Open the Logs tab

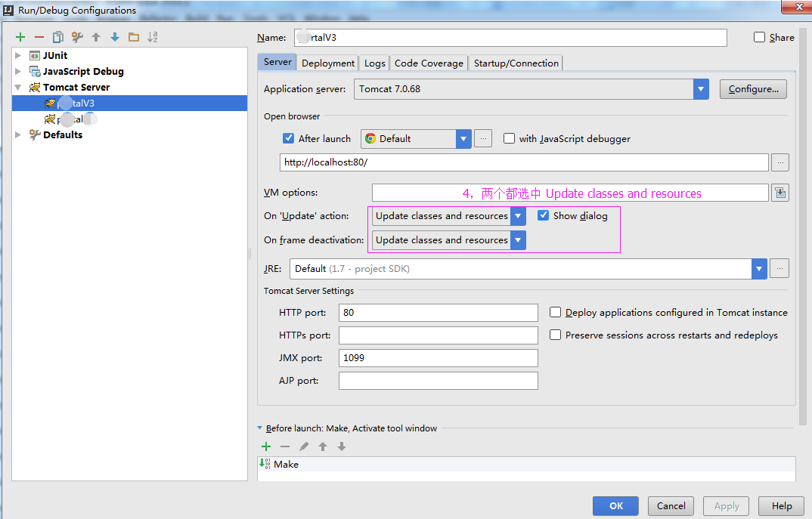click(x=374, y=63)
